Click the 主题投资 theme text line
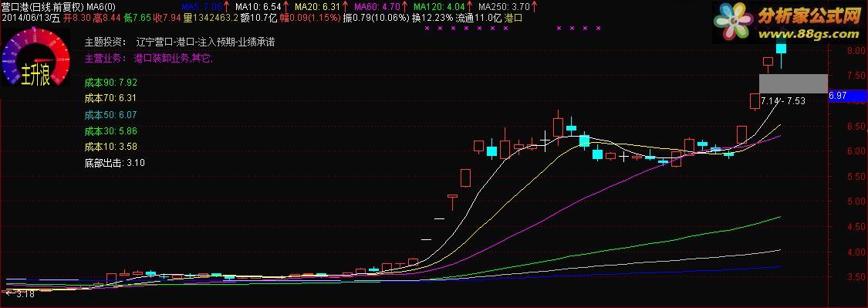The width and height of the screenshot is (868, 308). pyautogui.click(x=180, y=42)
